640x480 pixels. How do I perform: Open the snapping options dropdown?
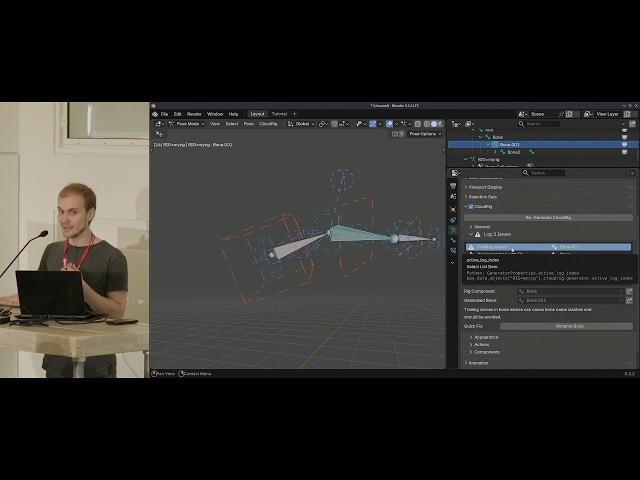pyautogui.click(x=344, y=124)
